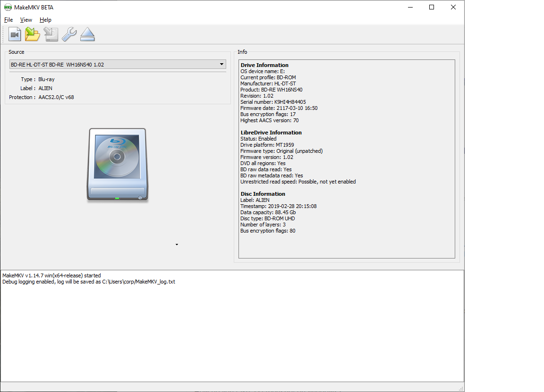Eject the disc using the eject icon
This screenshot has width=544, height=392.
click(x=87, y=34)
